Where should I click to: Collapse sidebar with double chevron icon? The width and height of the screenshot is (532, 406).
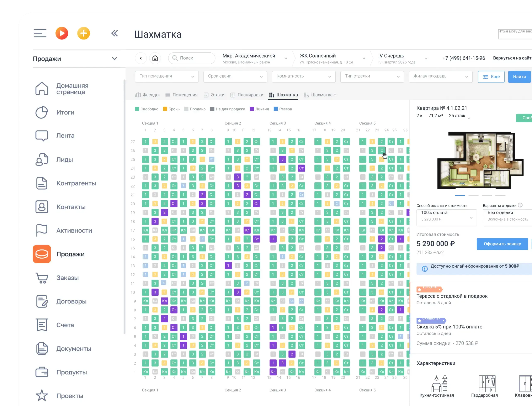pyautogui.click(x=115, y=33)
